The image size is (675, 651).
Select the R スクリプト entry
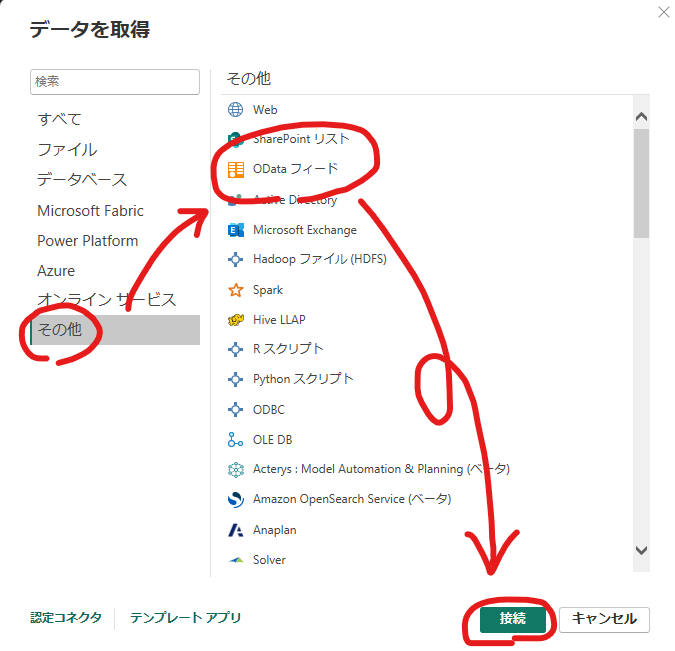tap(288, 349)
